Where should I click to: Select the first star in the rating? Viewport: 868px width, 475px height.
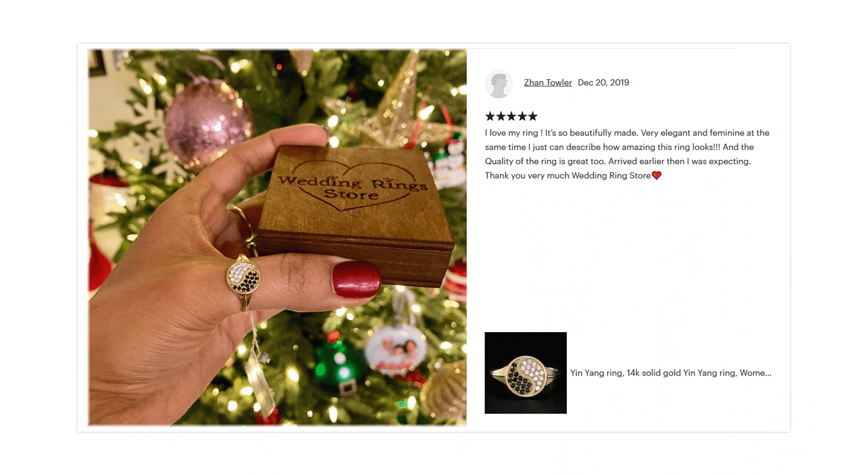490,116
